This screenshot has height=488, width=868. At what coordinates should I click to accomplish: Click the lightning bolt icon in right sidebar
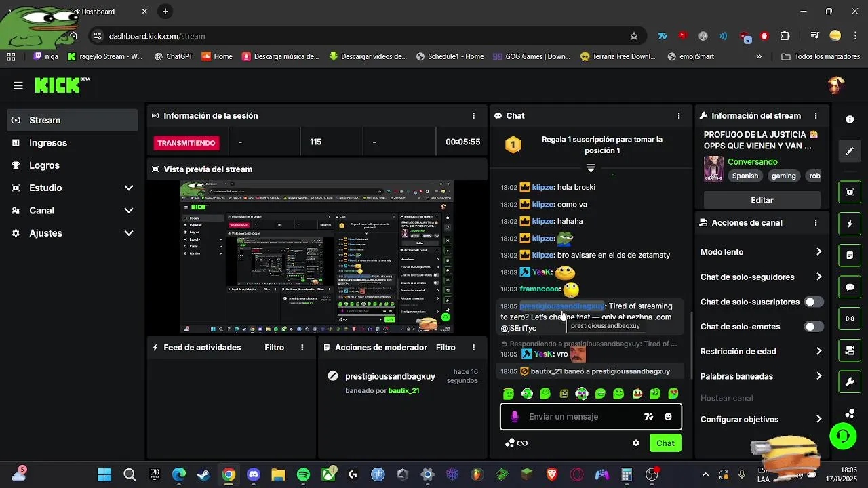(850, 224)
